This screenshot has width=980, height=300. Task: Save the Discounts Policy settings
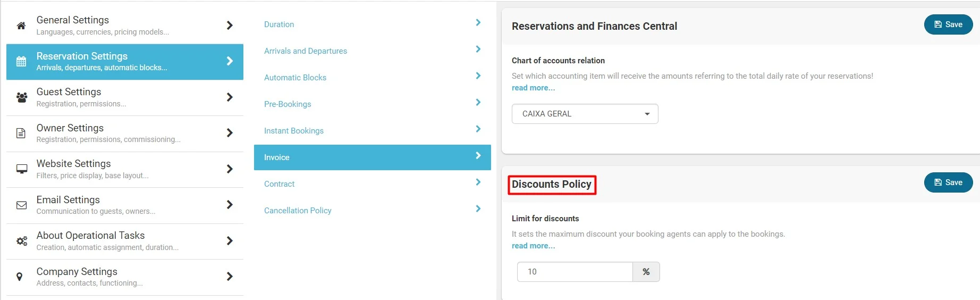948,182
